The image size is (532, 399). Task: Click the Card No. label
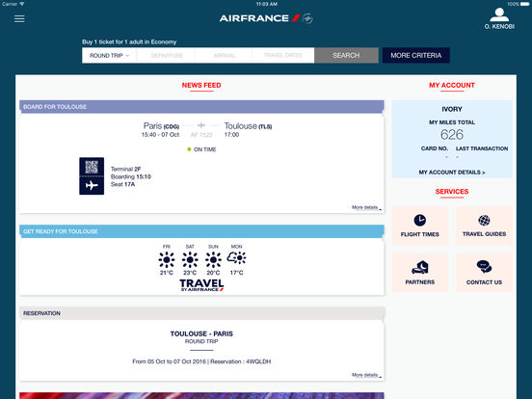[x=435, y=148]
